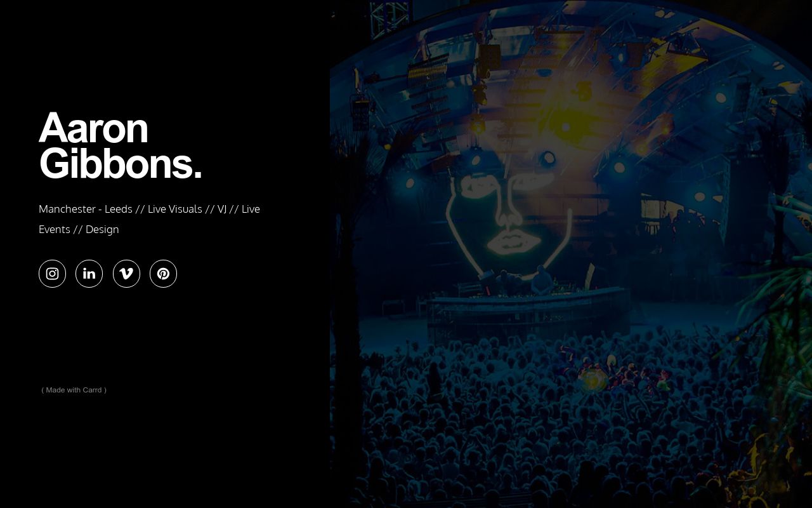Image resolution: width=812 pixels, height=508 pixels.
Task: Select the Manchester text in tagline
Action: pyautogui.click(x=67, y=209)
